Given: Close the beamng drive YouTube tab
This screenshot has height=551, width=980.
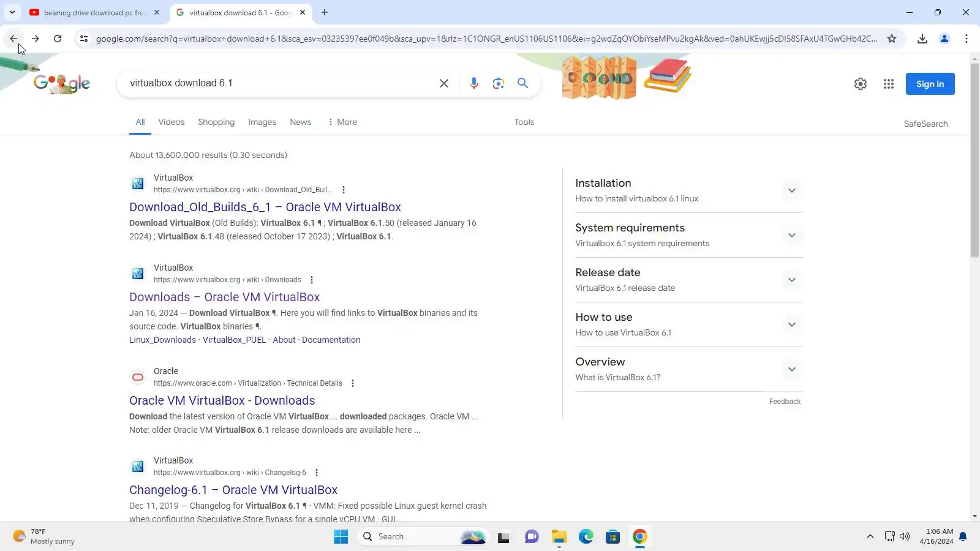Looking at the screenshot, I should pos(157,12).
